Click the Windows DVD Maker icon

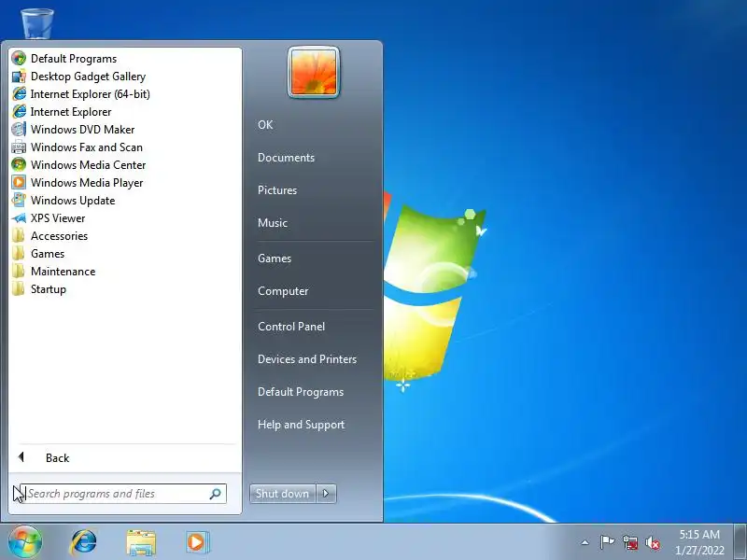(x=19, y=130)
